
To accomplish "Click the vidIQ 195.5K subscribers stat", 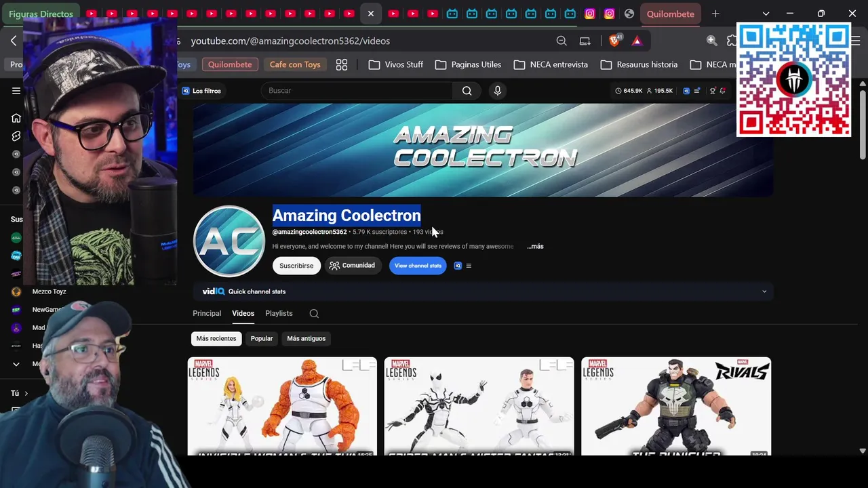I will 659,91.
